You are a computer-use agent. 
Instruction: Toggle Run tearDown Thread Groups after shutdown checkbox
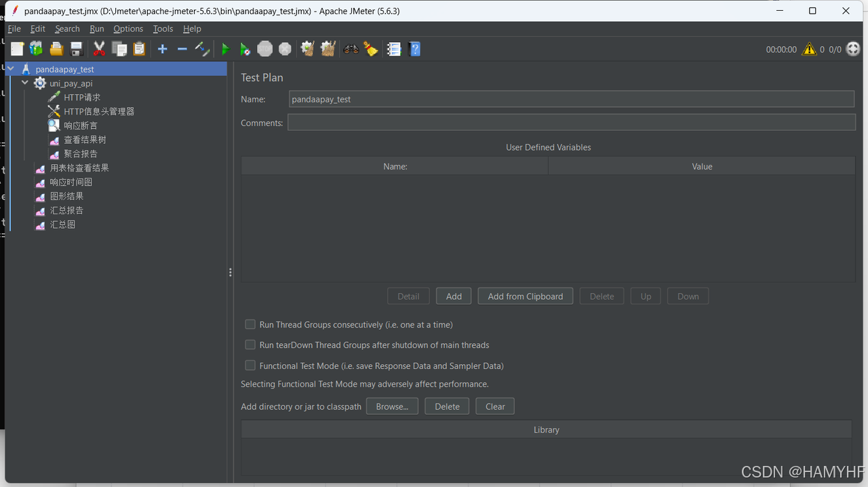tap(250, 345)
